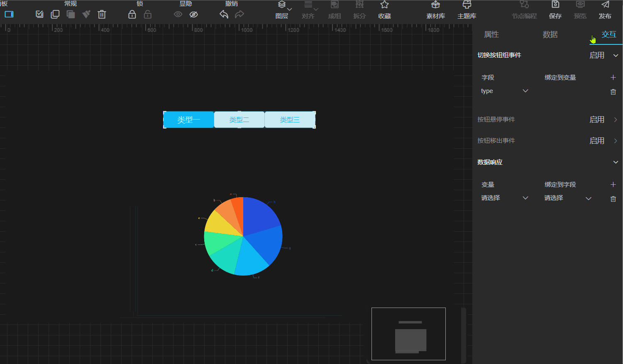623x364 pixels.
Task: Click the 类型三 button on canvas
Action: [x=290, y=120]
